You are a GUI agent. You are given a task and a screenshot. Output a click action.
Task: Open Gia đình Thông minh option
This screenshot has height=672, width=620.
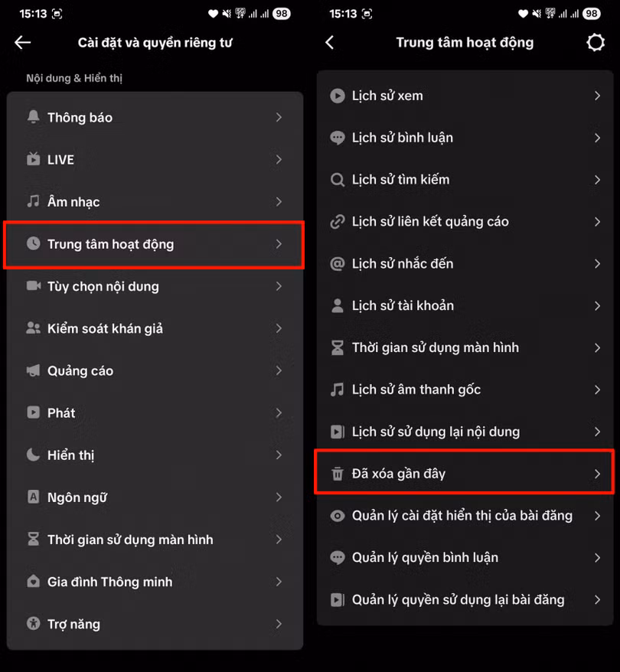(x=155, y=582)
